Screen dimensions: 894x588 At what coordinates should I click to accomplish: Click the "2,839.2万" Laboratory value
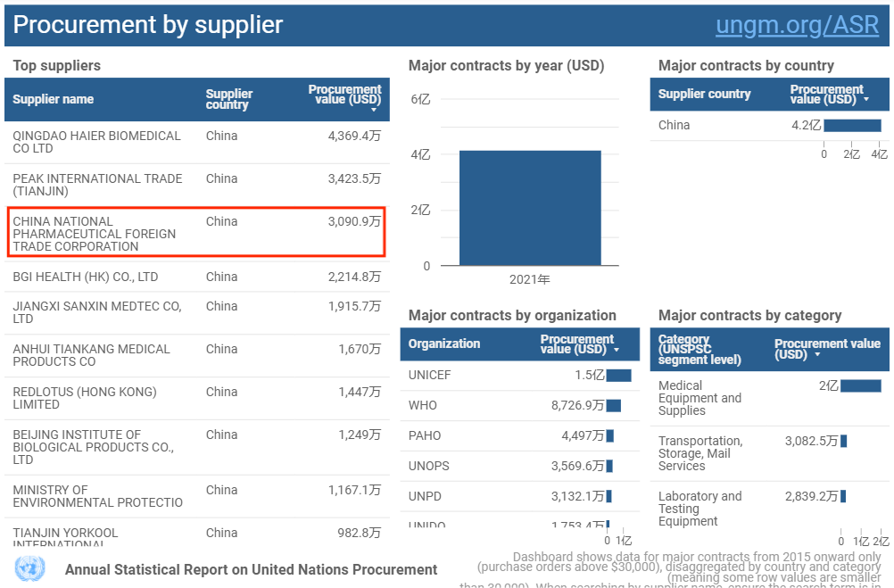pyautogui.click(x=811, y=496)
